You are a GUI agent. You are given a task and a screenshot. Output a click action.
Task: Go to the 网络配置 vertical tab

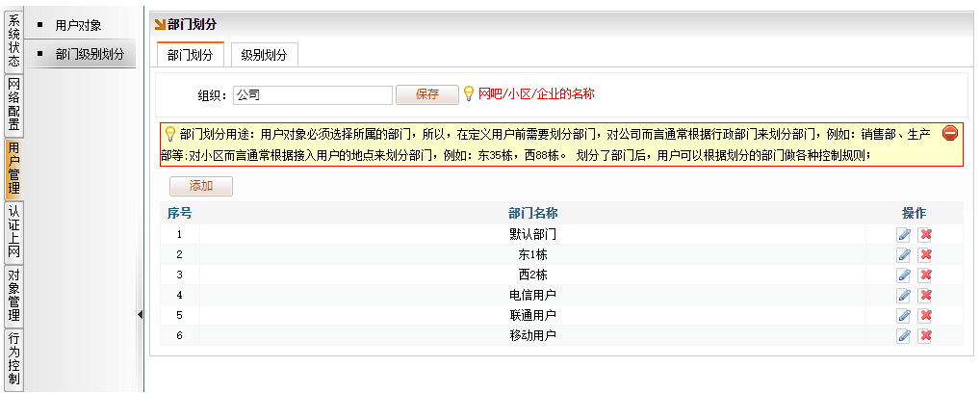[x=13, y=104]
